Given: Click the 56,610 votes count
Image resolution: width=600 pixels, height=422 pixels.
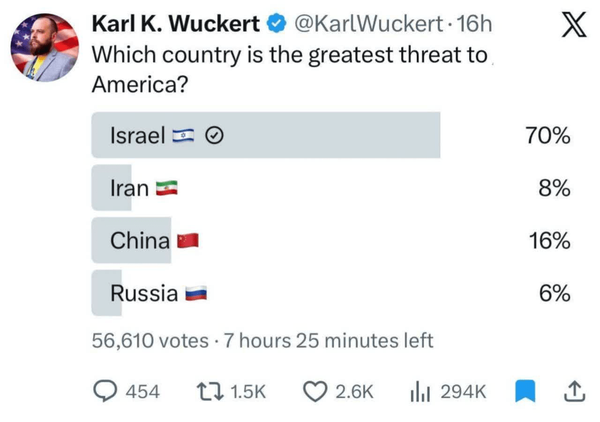Looking at the screenshot, I should click(x=150, y=341).
